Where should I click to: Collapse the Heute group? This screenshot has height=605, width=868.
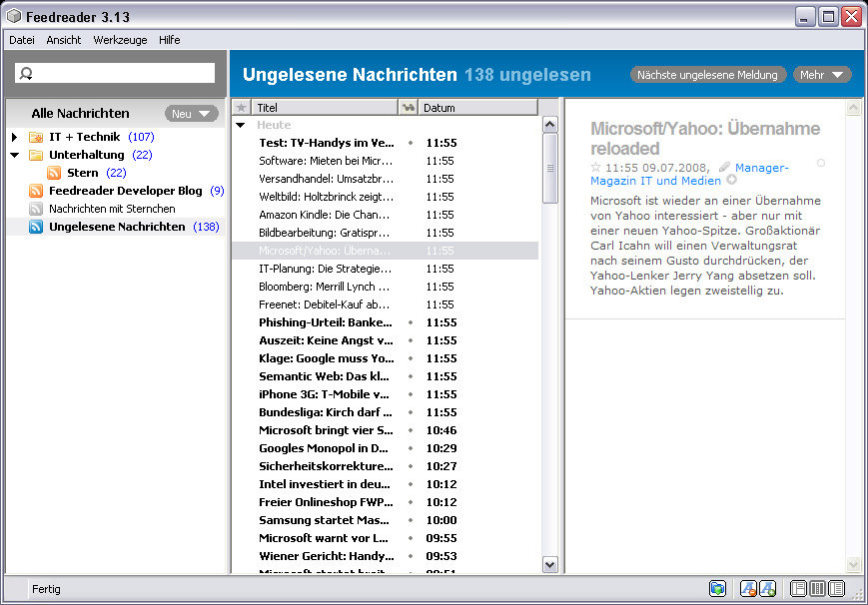(x=241, y=125)
